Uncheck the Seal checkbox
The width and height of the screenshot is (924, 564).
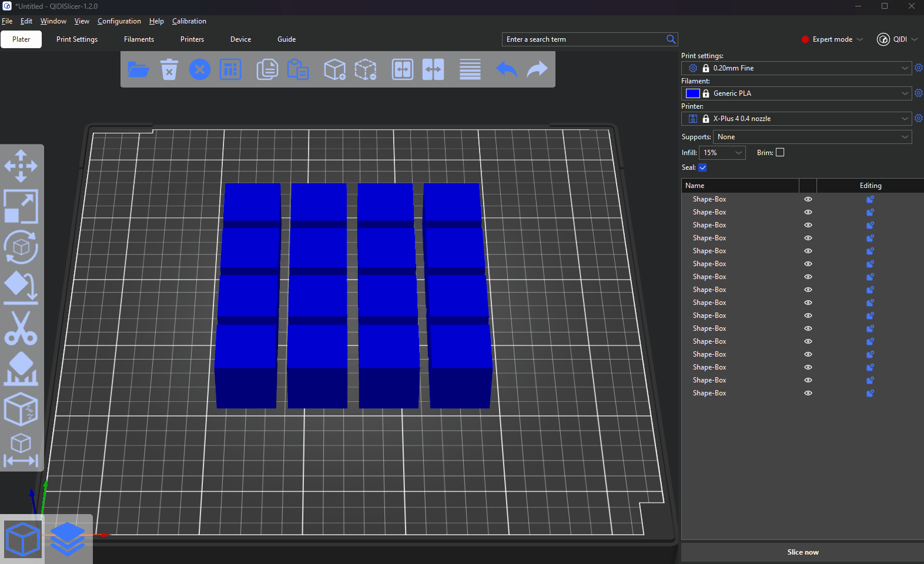(702, 167)
